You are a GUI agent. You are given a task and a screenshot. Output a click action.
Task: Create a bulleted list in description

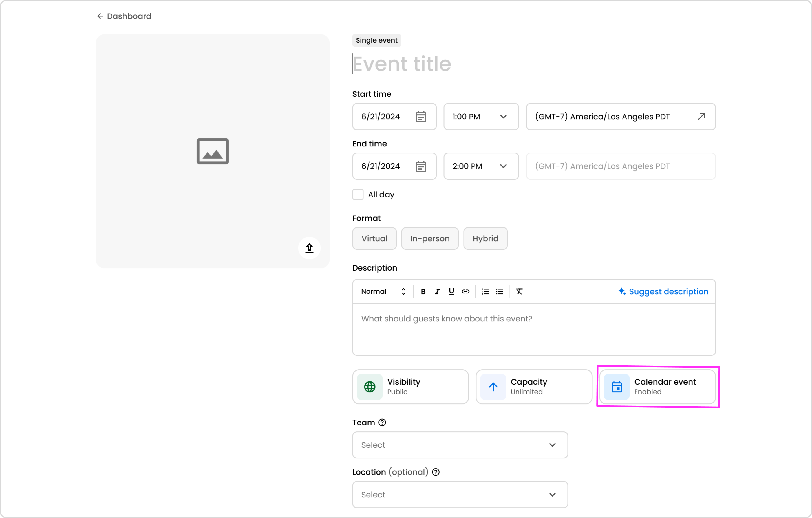pyautogui.click(x=499, y=291)
